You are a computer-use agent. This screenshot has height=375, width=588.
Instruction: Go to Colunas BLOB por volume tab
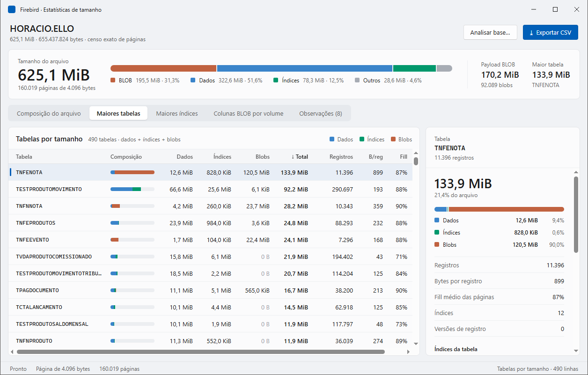[x=249, y=113]
